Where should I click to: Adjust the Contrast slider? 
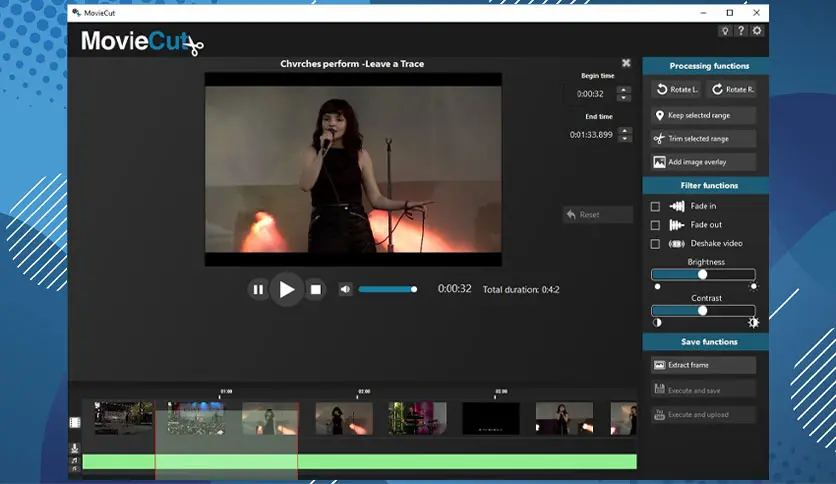[703, 311]
